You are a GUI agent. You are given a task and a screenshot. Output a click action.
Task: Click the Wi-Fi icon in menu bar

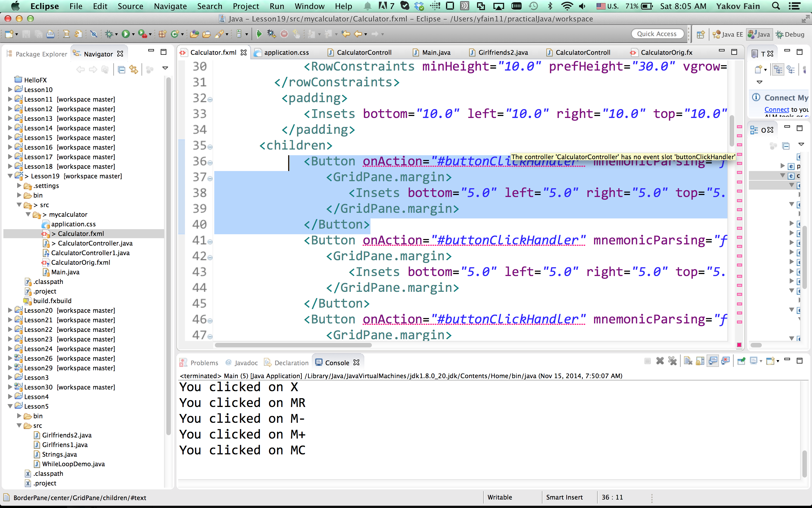tap(567, 6)
